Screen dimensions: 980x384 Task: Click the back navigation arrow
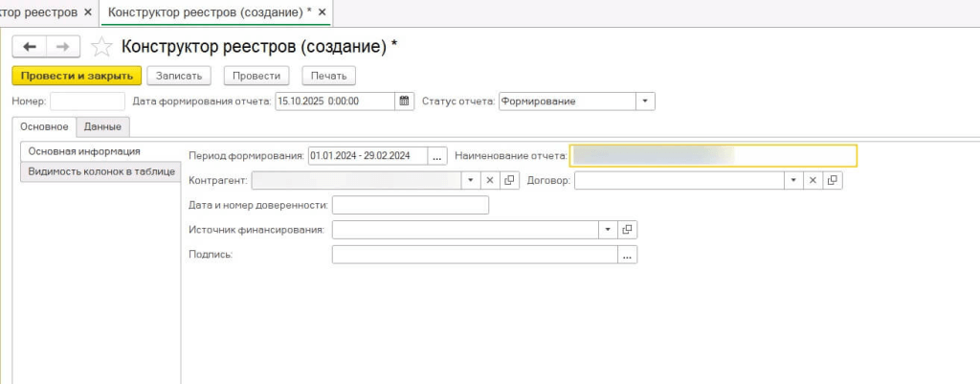click(29, 47)
